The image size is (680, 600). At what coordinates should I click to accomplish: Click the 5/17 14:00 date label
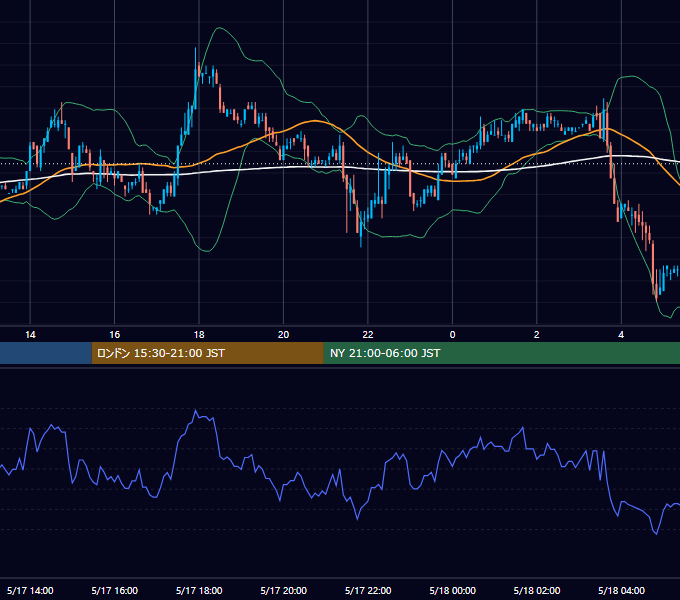30,590
